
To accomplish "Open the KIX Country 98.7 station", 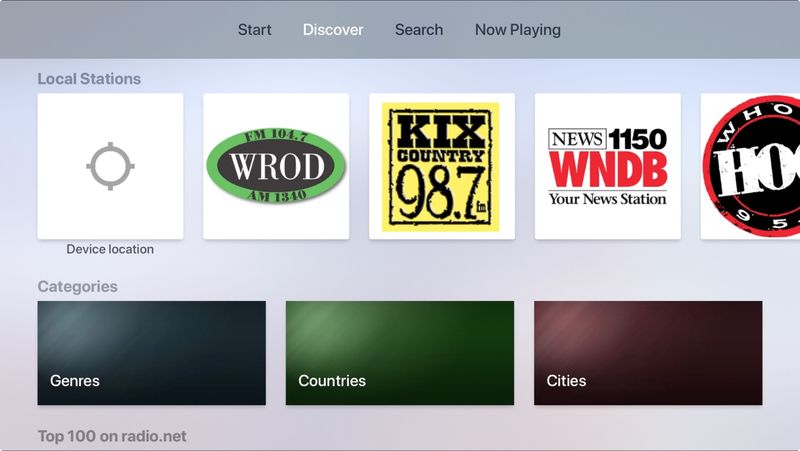I will [442, 166].
